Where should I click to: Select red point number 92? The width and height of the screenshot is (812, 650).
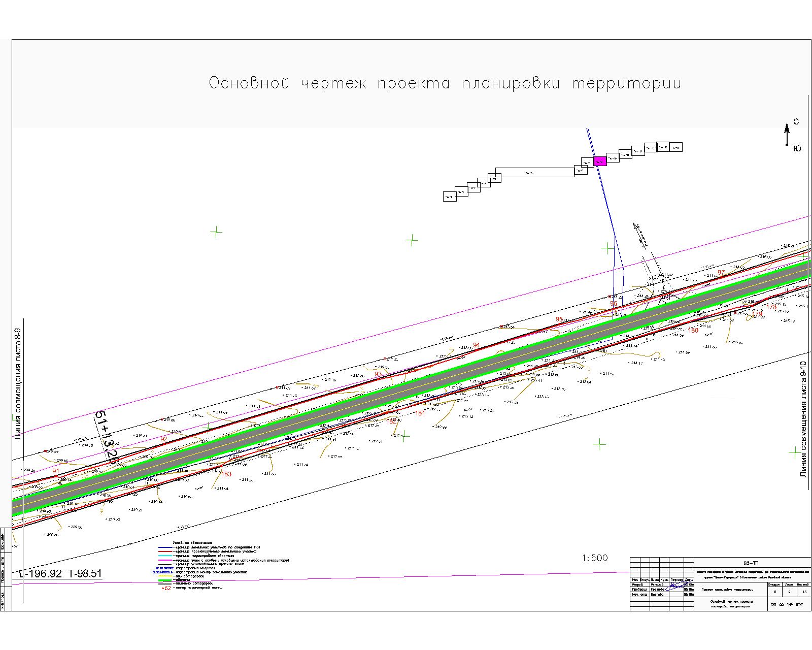click(x=163, y=439)
